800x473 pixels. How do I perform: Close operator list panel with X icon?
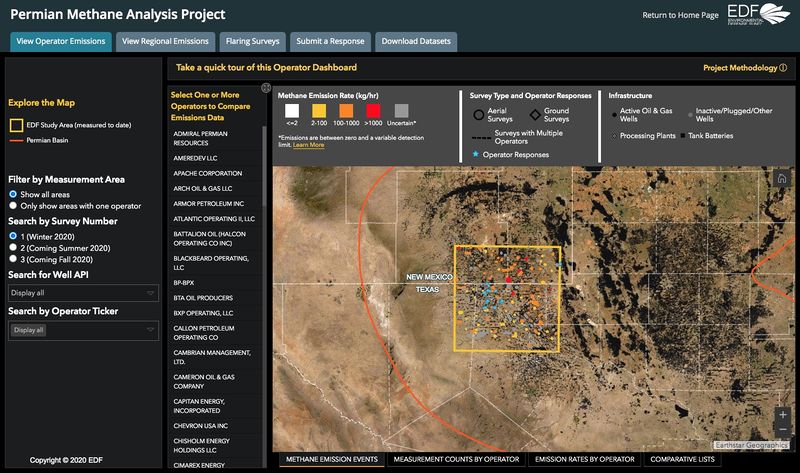coord(266,88)
